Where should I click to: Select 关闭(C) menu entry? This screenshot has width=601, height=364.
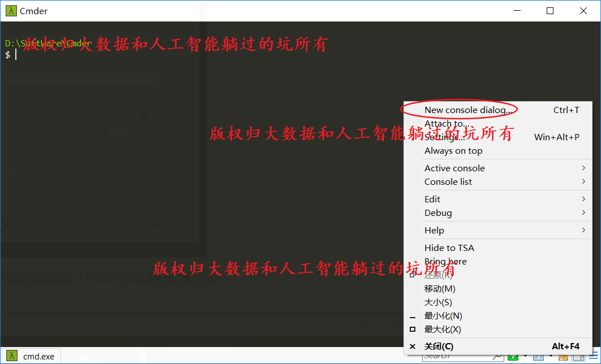coord(497,346)
